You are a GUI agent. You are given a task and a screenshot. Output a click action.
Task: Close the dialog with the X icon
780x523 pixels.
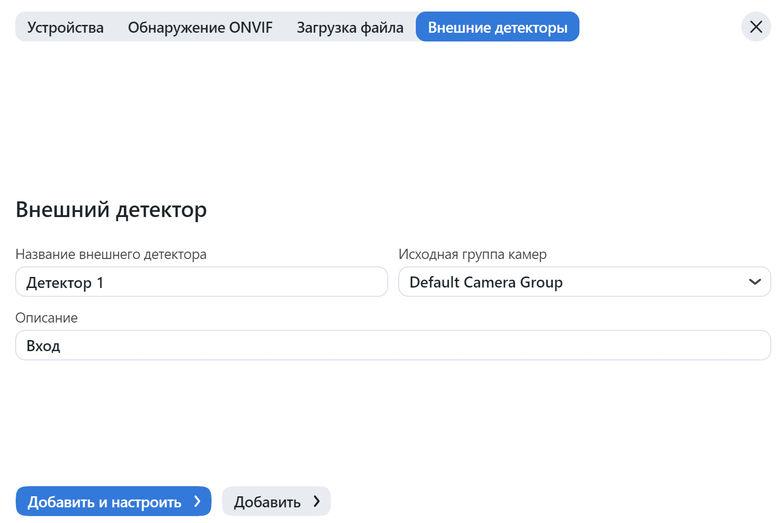[756, 27]
